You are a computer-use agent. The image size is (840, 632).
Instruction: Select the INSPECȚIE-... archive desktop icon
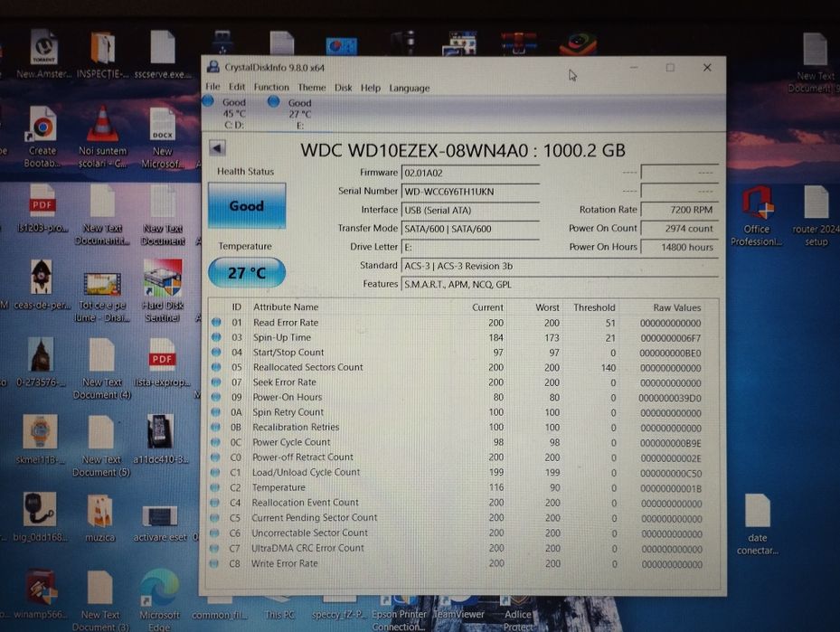(102, 54)
